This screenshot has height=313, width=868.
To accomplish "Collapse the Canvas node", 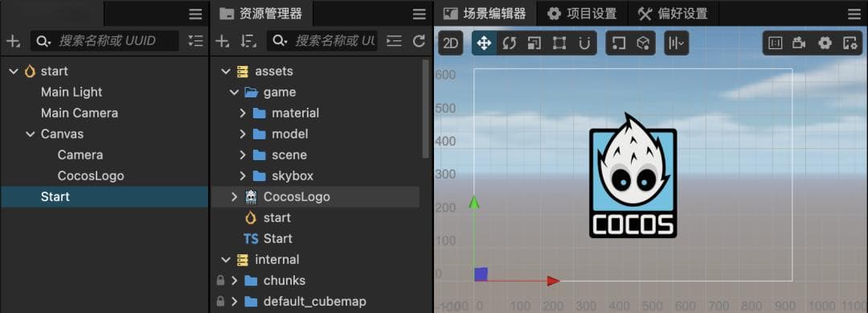I will coord(31,134).
